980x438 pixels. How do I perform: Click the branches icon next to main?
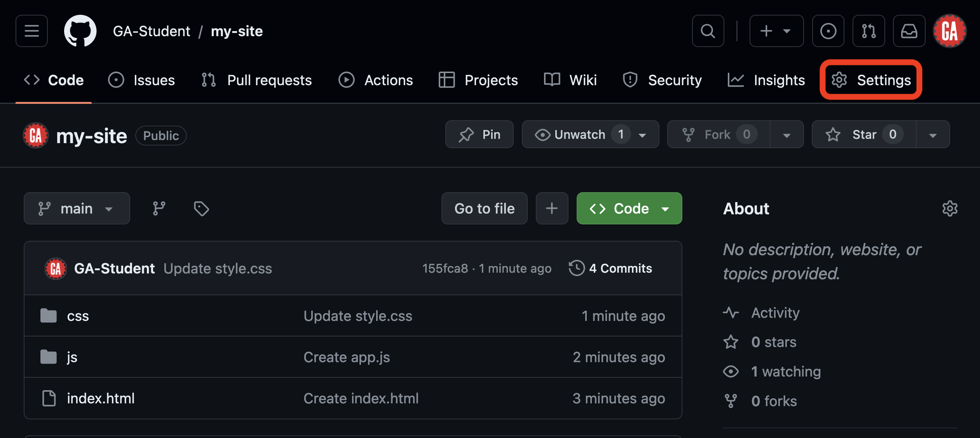click(x=159, y=208)
